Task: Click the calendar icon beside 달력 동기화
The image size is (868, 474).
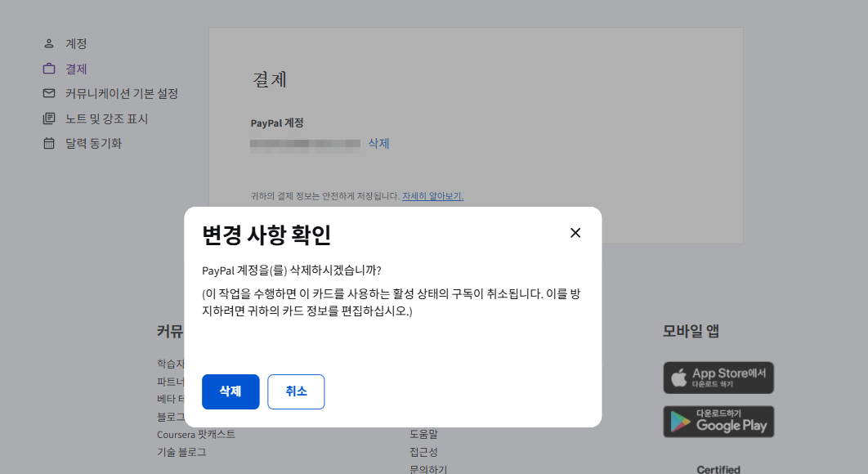Action: click(49, 143)
